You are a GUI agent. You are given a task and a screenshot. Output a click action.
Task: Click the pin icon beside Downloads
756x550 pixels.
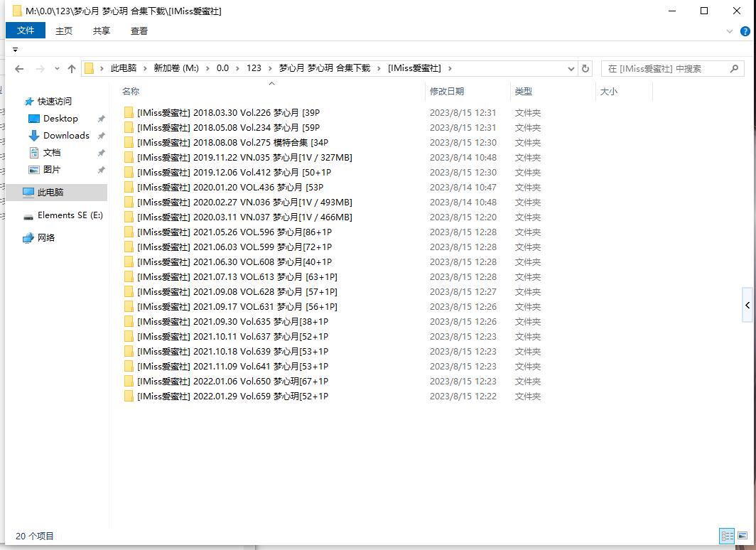tap(101, 136)
